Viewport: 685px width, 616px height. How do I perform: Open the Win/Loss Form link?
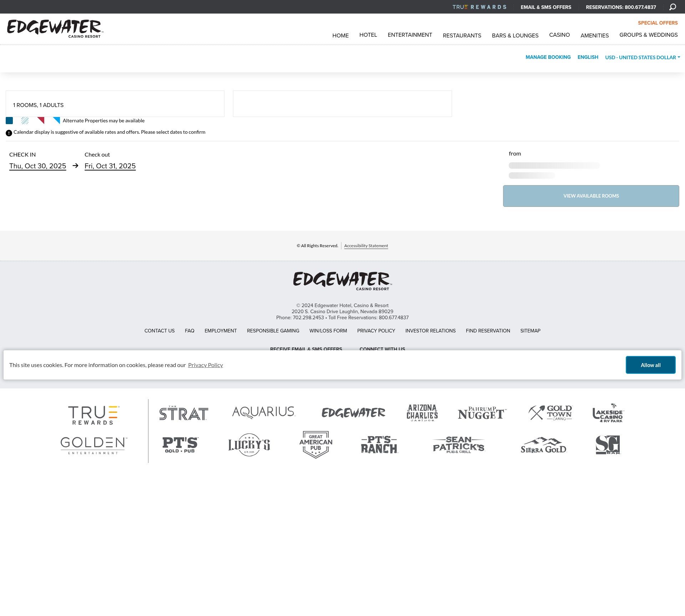coord(328,331)
